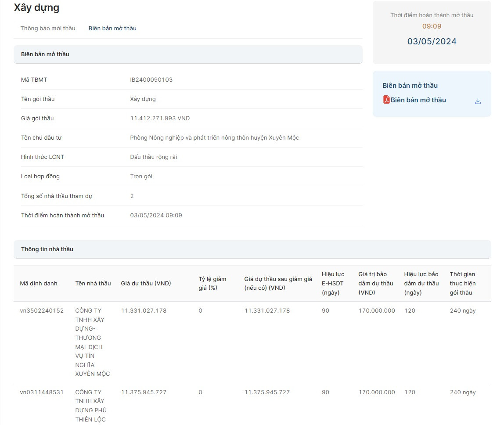Screen dimensions: 504x425
Task: Click the Thời gian thực hiện gói thầu header
Action: [462, 283]
